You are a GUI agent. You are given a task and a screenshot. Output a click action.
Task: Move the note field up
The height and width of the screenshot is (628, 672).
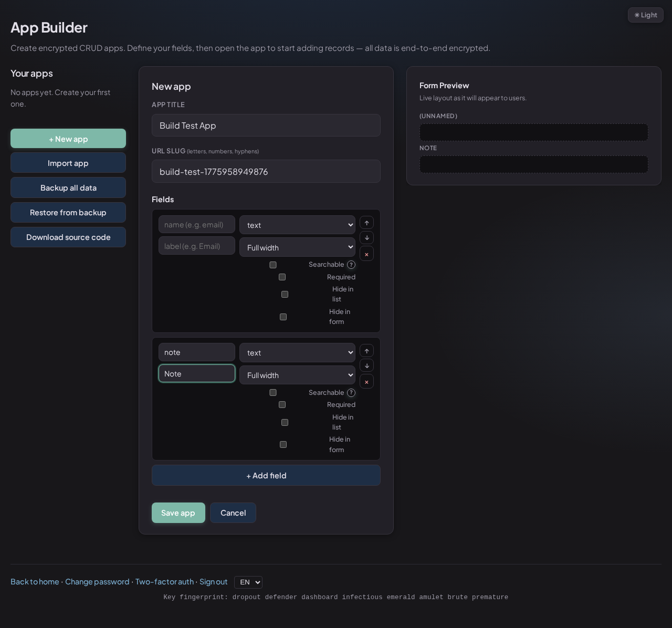(366, 350)
